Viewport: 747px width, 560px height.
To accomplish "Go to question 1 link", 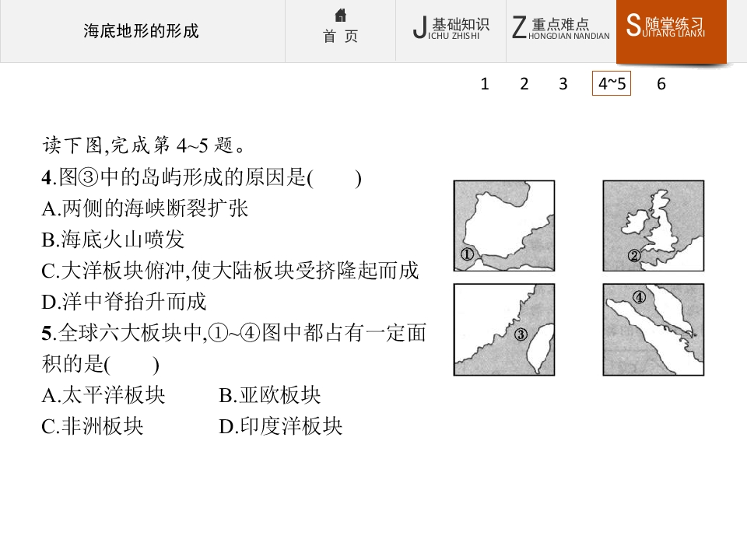I will (x=485, y=84).
